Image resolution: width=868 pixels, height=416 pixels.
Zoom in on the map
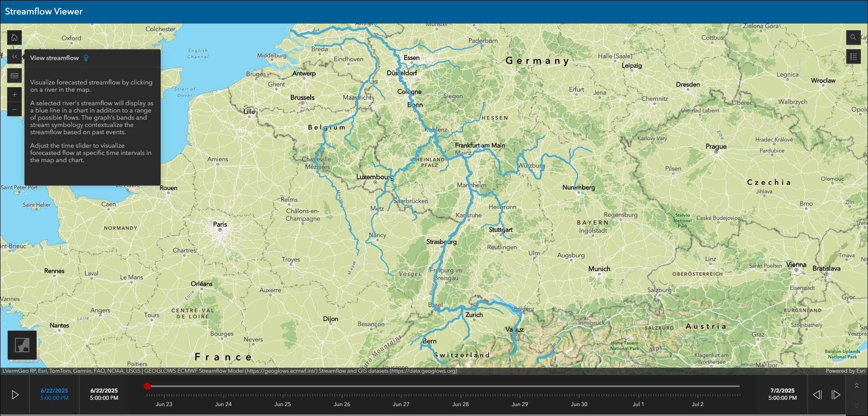pos(14,94)
